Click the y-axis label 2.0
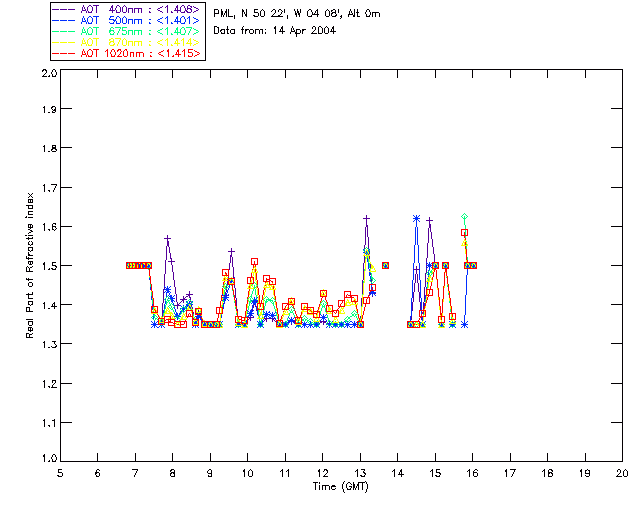Image resolution: width=640 pixels, height=512 pixels. [49, 73]
